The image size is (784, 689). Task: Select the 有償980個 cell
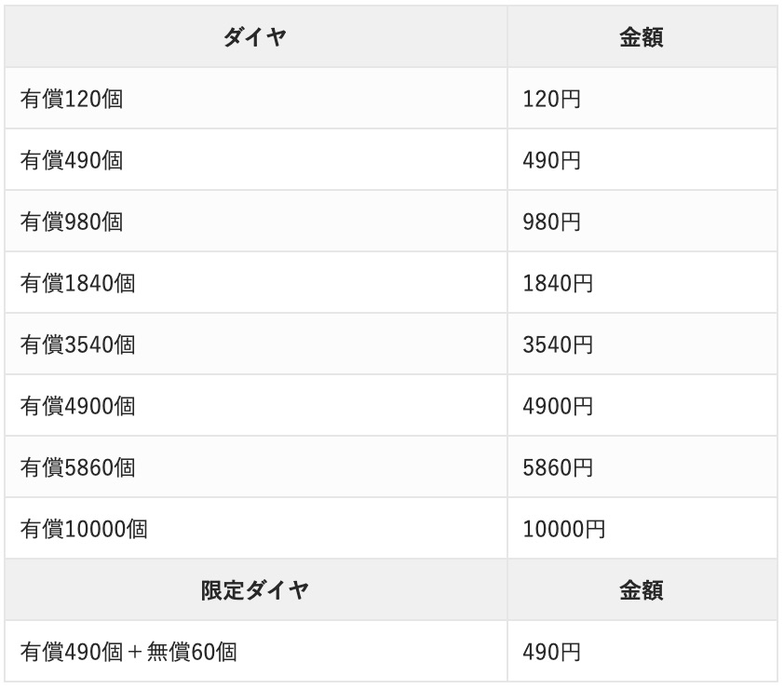pyautogui.click(x=72, y=222)
